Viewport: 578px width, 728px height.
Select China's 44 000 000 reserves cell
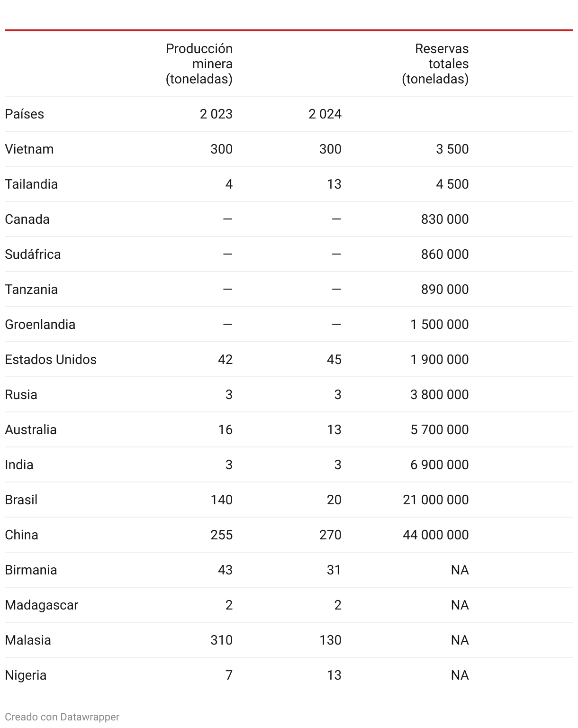[x=436, y=535]
